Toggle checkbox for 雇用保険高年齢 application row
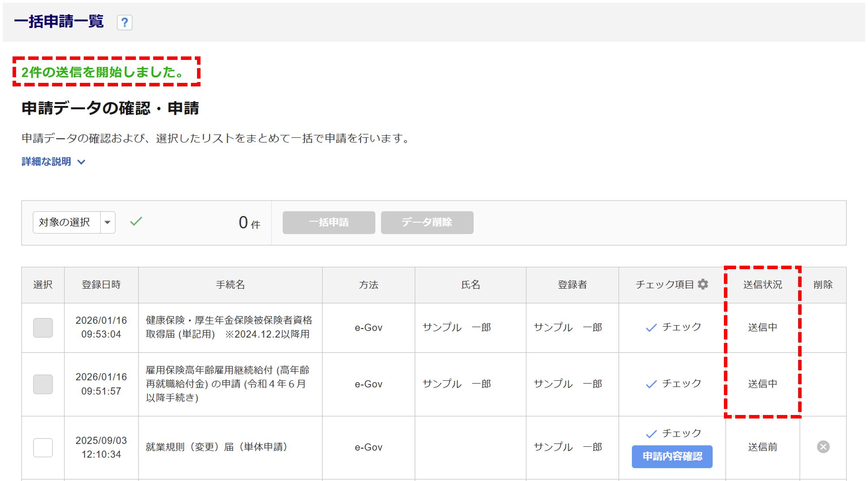 point(43,384)
